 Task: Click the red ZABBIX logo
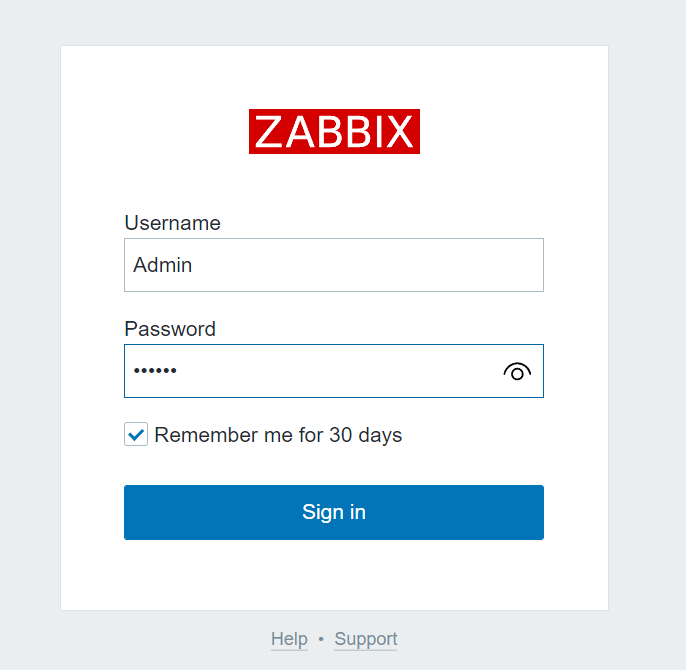334,131
